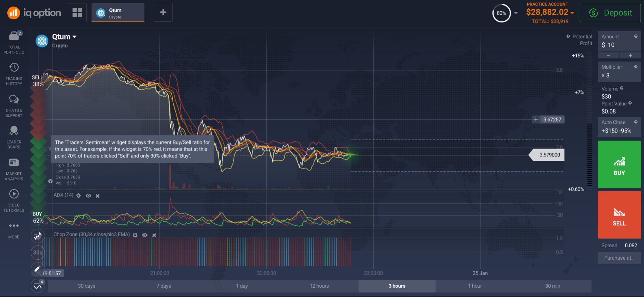Click the Deposit button
644x297 pixels.
point(610,13)
